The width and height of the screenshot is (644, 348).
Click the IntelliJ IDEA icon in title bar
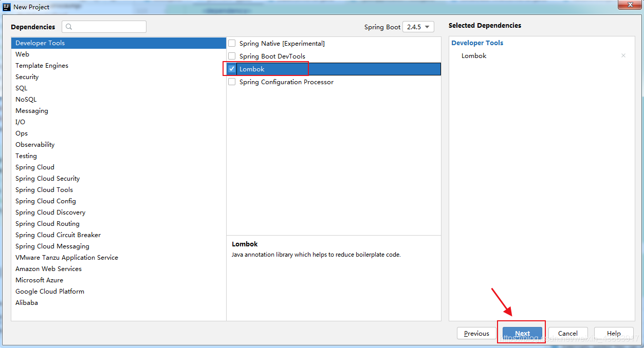pyautogui.click(x=7, y=7)
